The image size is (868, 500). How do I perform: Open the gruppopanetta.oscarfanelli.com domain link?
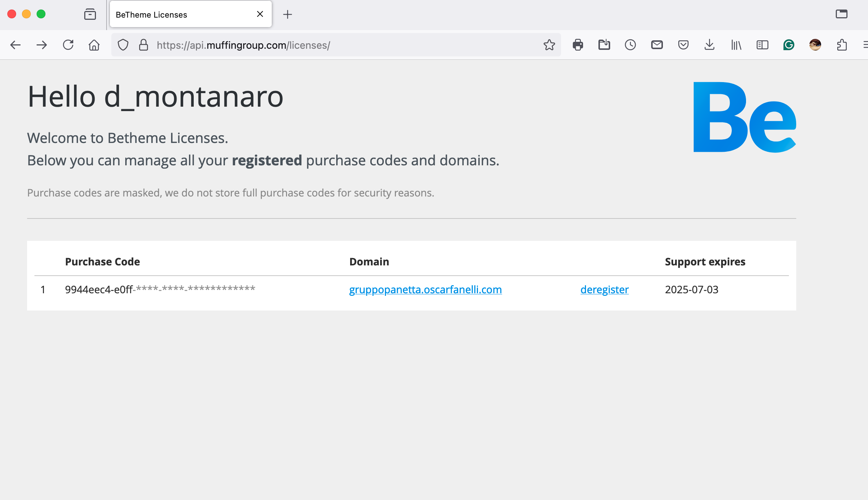[426, 290]
